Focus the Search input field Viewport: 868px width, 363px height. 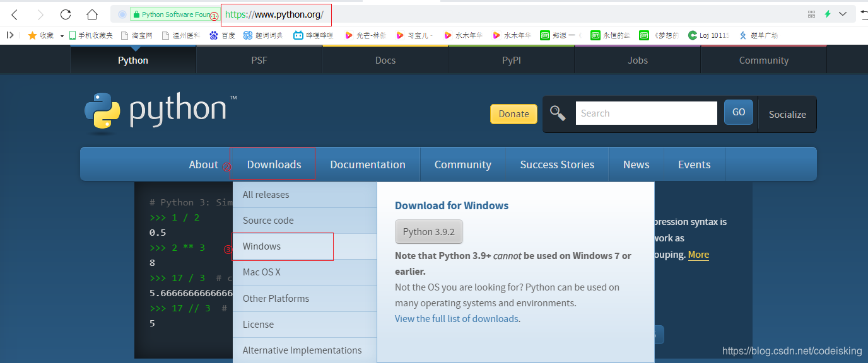tap(647, 113)
